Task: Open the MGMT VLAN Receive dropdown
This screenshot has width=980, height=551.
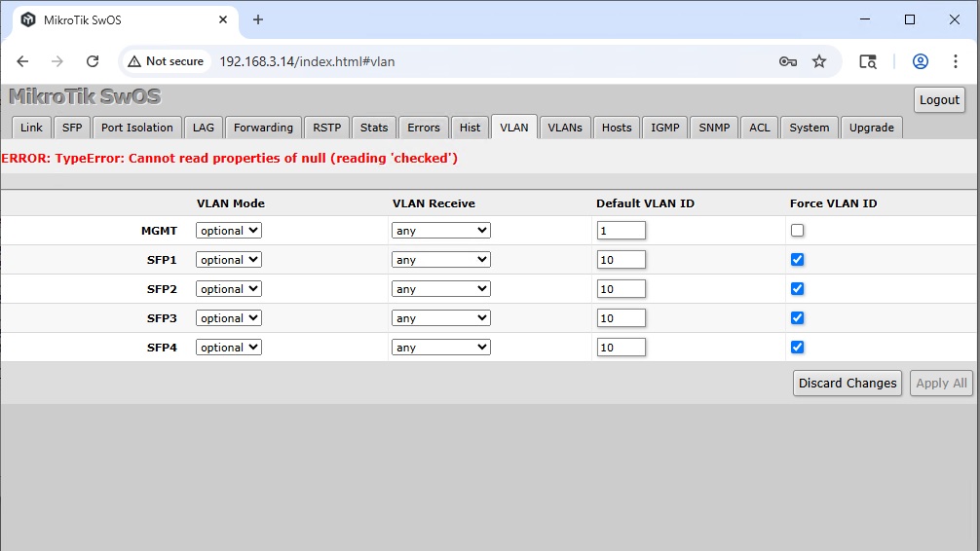Action: point(441,231)
